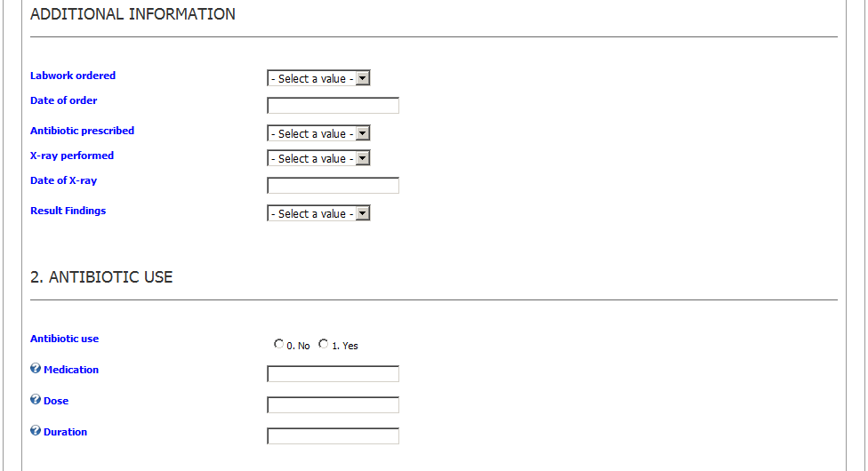Open the X-ray performed dropdown
The image size is (868, 471).
318,158
